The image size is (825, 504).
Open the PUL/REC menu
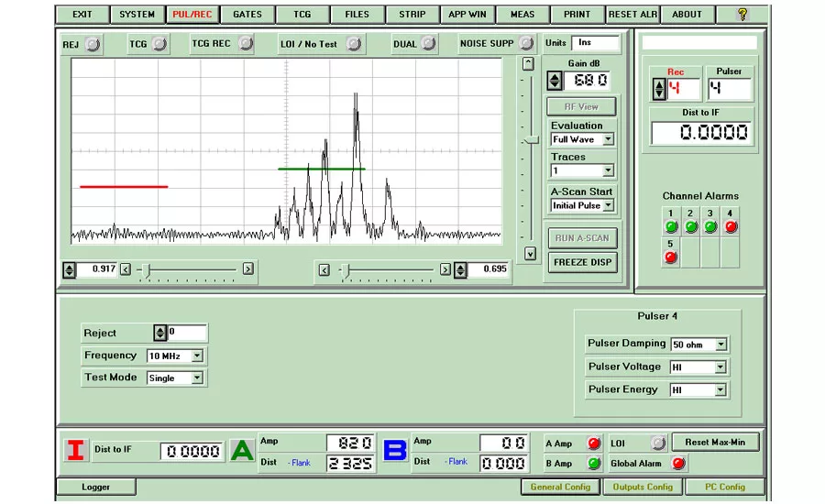[x=192, y=15]
